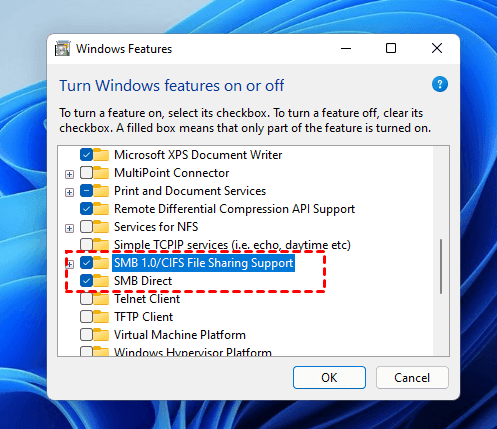Screen dimensions: 497x429
Task: Expand the MultiPoint Connector tree node
Action: point(69,174)
